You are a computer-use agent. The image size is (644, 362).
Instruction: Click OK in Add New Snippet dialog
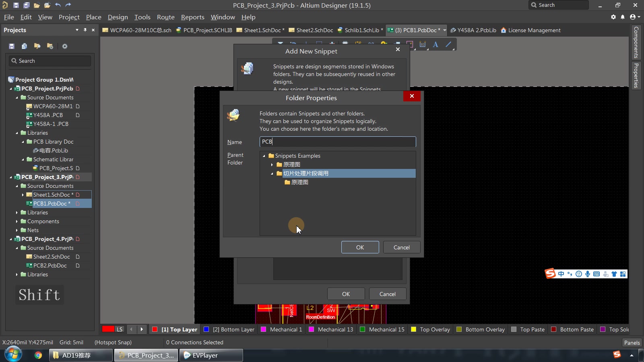click(346, 294)
